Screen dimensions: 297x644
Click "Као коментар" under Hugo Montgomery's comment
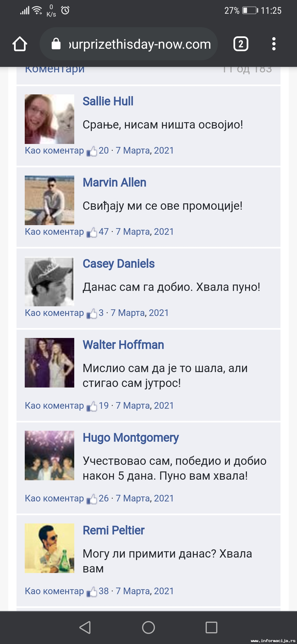pos(54,498)
